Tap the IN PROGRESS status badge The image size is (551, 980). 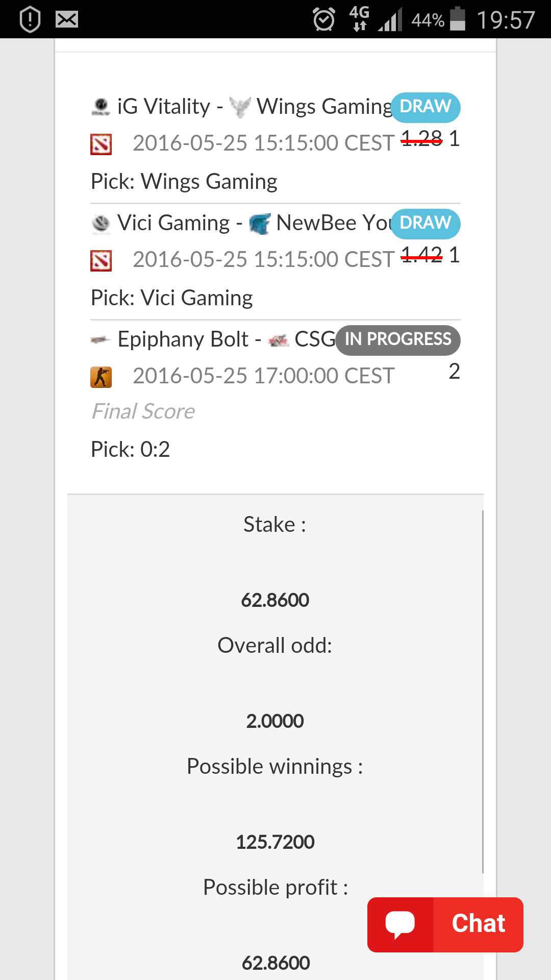coord(398,340)
